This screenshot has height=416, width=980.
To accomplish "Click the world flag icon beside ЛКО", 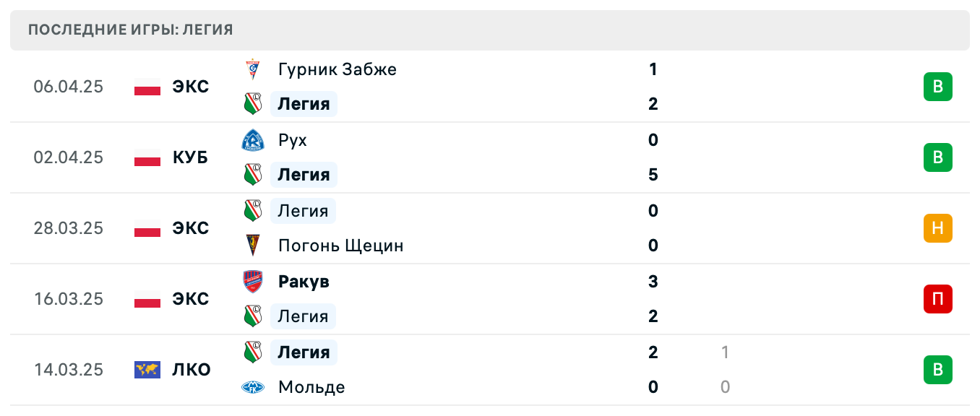I will 147,370.
